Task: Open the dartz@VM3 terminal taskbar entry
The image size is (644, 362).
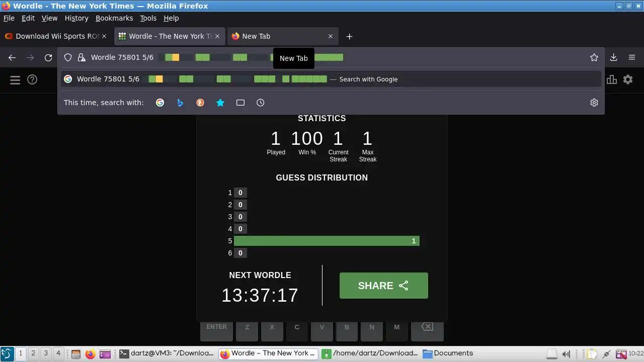Action: point(168,353)
